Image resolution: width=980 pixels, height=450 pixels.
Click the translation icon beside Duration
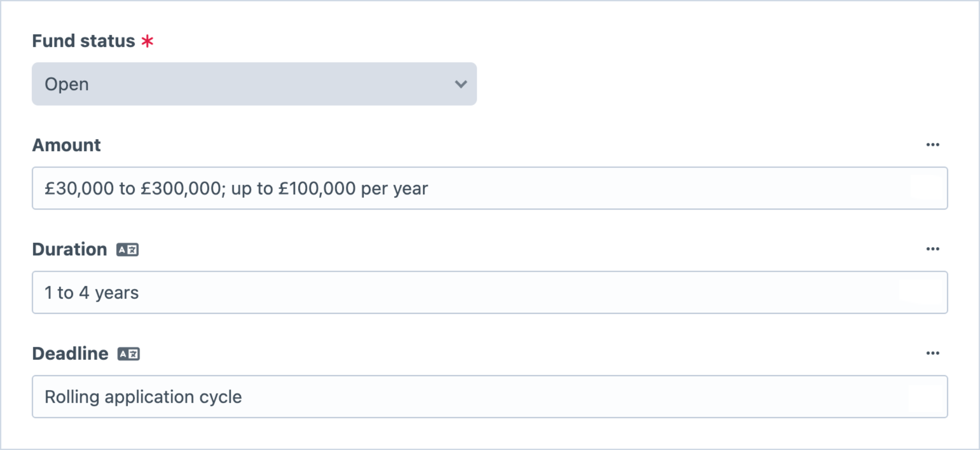[x=127, y=250]
